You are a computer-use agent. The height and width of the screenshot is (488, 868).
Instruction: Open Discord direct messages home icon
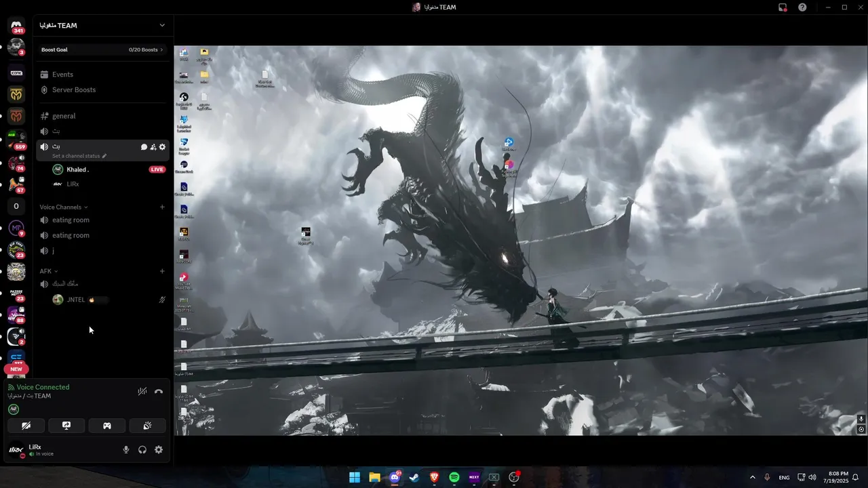(x=16, y=26)
